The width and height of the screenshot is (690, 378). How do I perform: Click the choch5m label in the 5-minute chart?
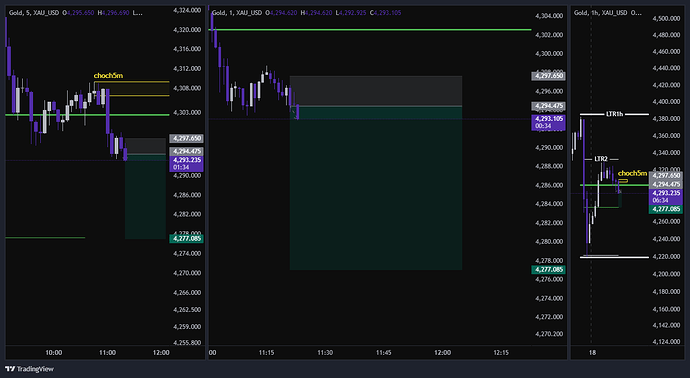108,76
